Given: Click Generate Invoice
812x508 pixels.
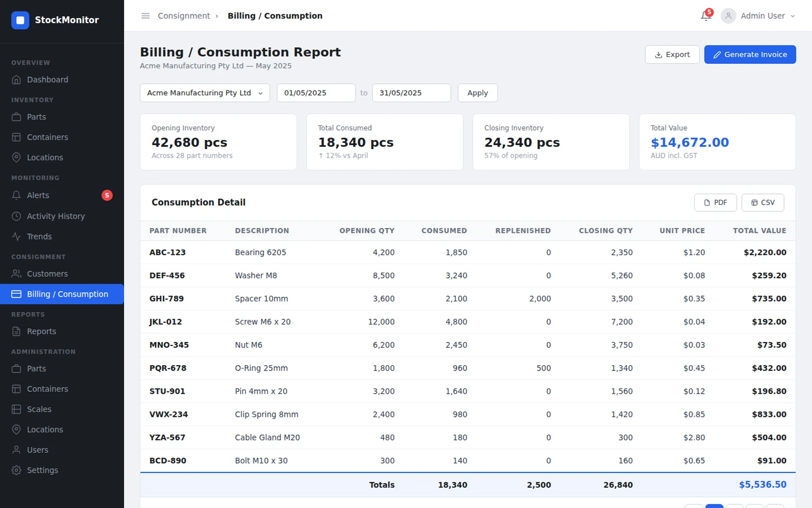Looking at the screenshot, I should click(x=750, y=55).
